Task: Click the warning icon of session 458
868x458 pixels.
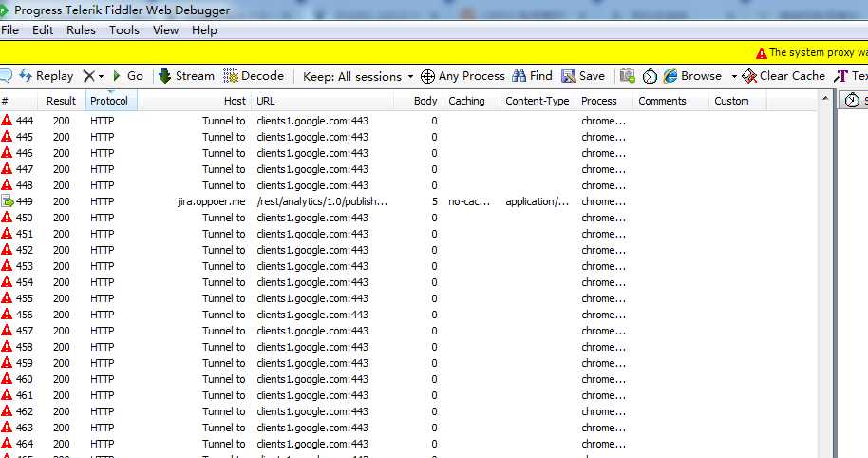Action: (x=7, y=346)
